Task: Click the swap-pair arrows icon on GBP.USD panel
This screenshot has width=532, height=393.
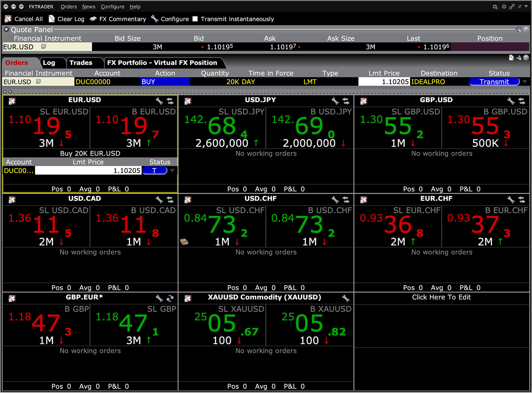Action: click(x=521, y=101)
